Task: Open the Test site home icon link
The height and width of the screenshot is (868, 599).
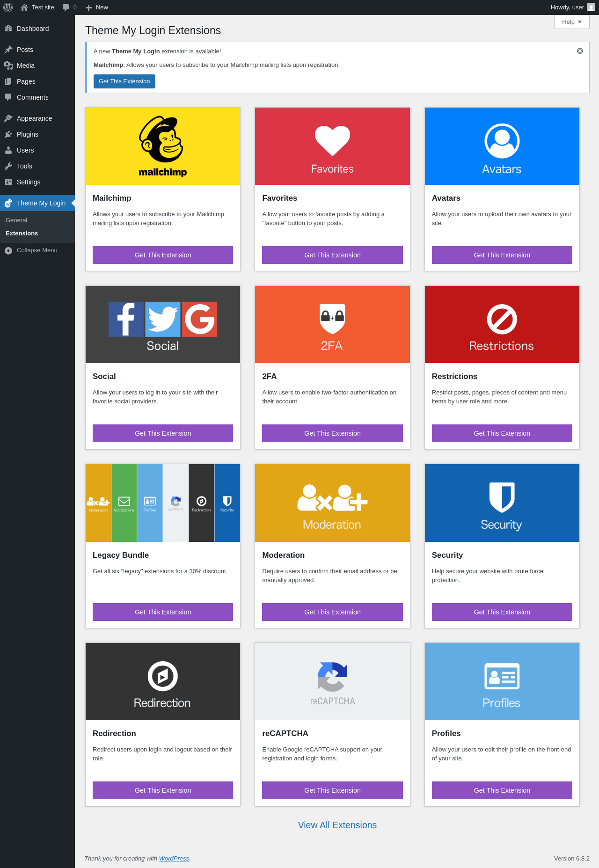Action: (24, 7)
